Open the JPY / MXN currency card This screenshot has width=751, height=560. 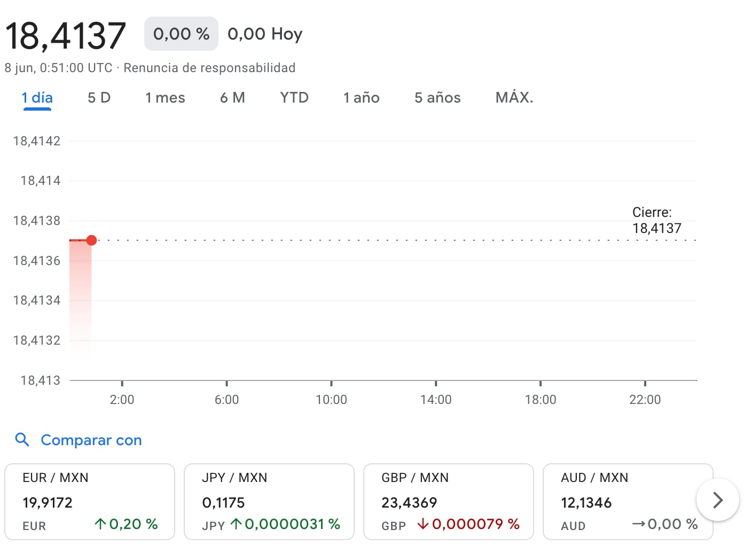(269, 501)
